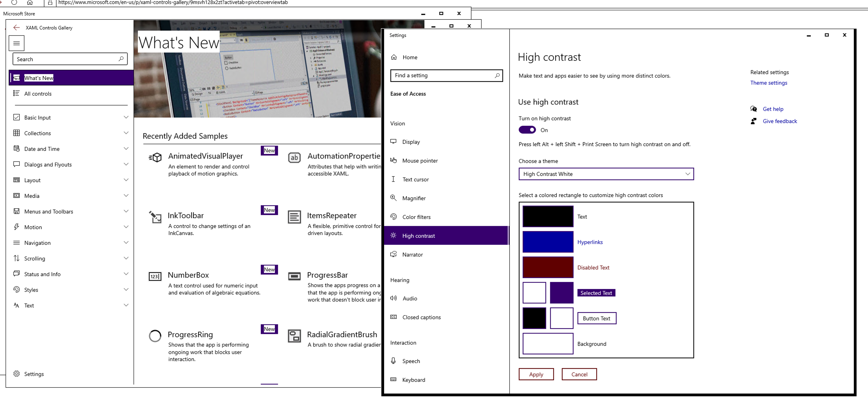Switch to All controls in the gallery

[x=38, y=94]
